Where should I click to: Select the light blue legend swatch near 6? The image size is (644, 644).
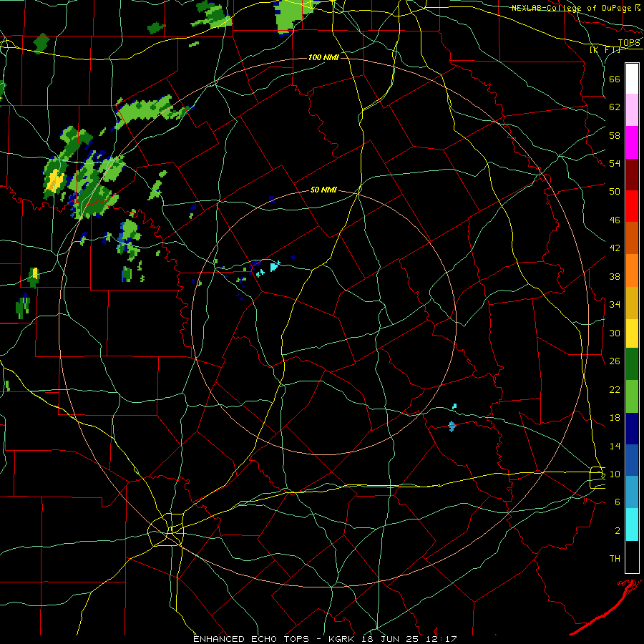(632, 492)
